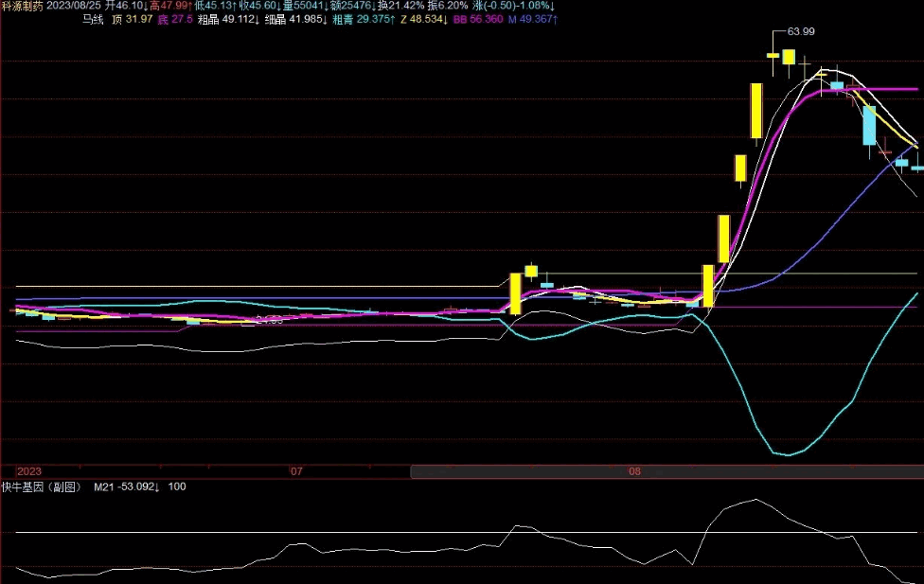This screenshot has height=584, width=924.
Task: Click the gray timeline range scrollbar
Action: click(x=667, y=471)
